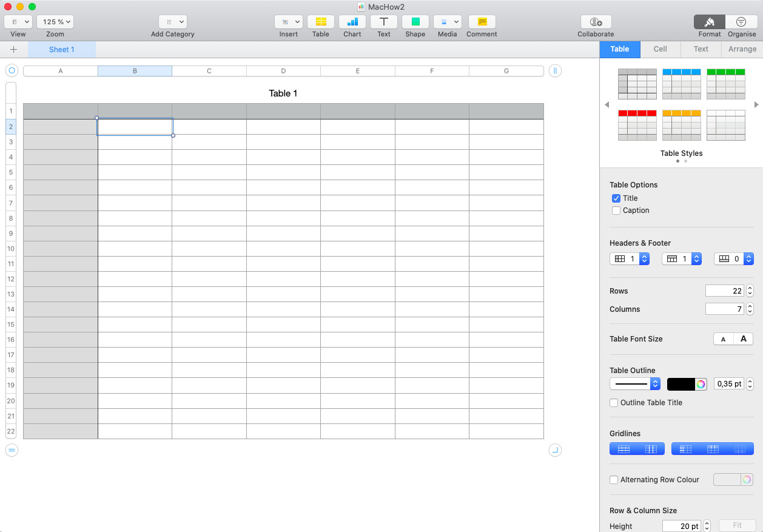Screen dimensions: 763x532
Task: Select the green header table style
Action: click(x=725, y=83)
